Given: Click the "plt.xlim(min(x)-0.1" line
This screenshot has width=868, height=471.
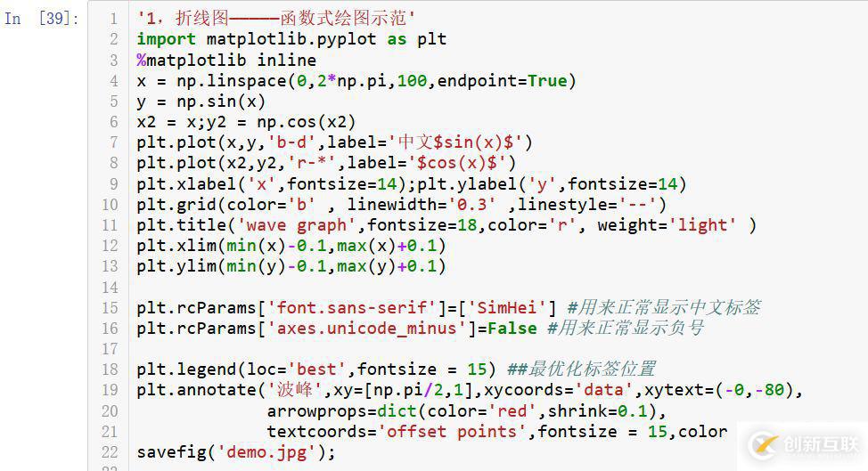Looking at the screenshot, I should point(291,246).
